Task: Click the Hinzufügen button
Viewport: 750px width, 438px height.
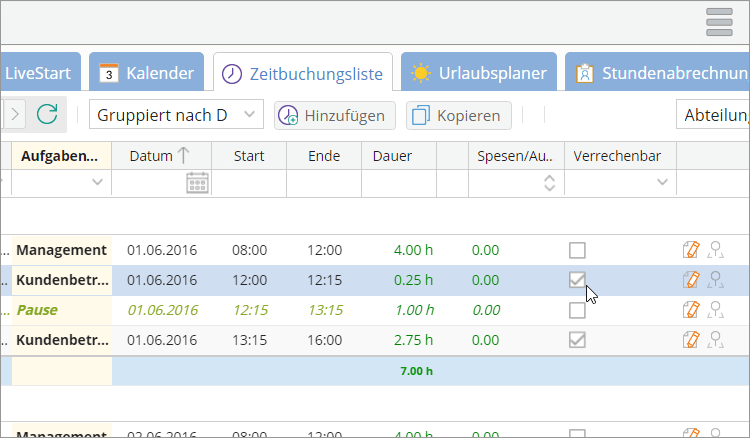Action: point(335,115)
